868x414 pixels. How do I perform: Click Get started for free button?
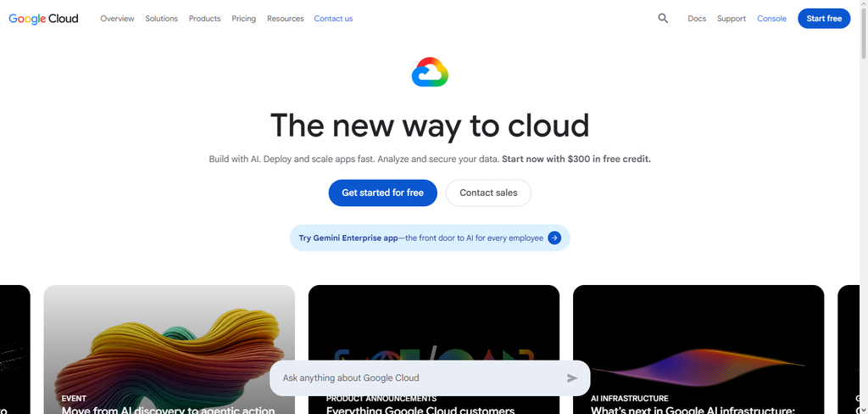click(x=382, y=193)
